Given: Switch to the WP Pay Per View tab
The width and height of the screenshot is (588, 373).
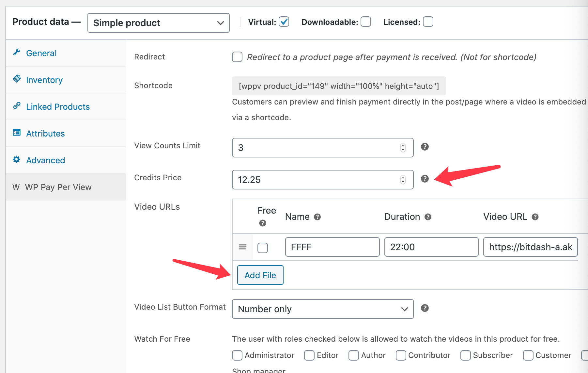Looking at the screenshot, I should [58, 187].
